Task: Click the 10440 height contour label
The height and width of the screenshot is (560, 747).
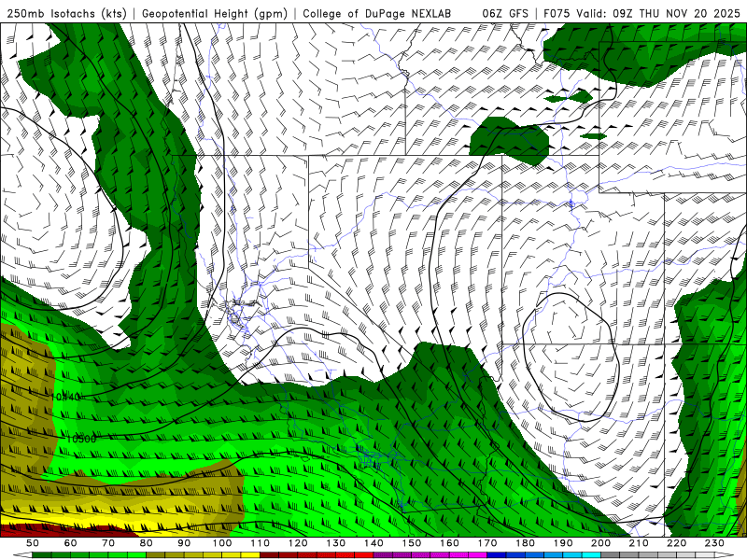Action: click(65, 397)
